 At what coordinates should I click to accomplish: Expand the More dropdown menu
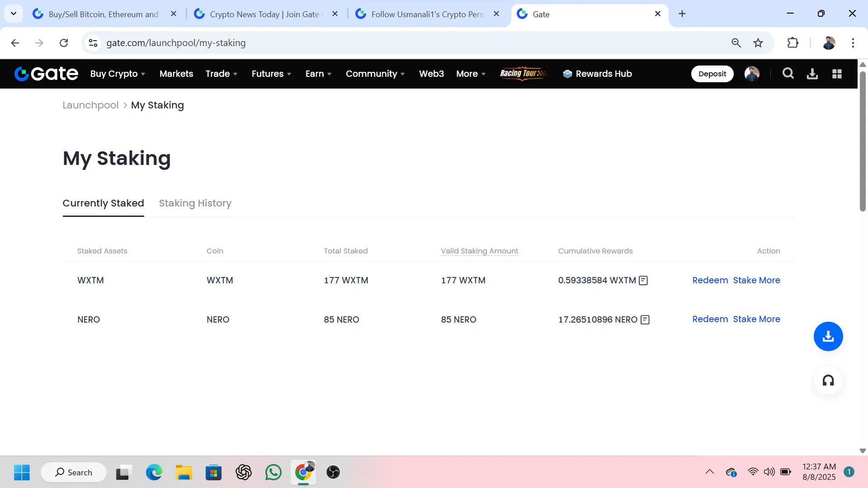coord(471,74)
